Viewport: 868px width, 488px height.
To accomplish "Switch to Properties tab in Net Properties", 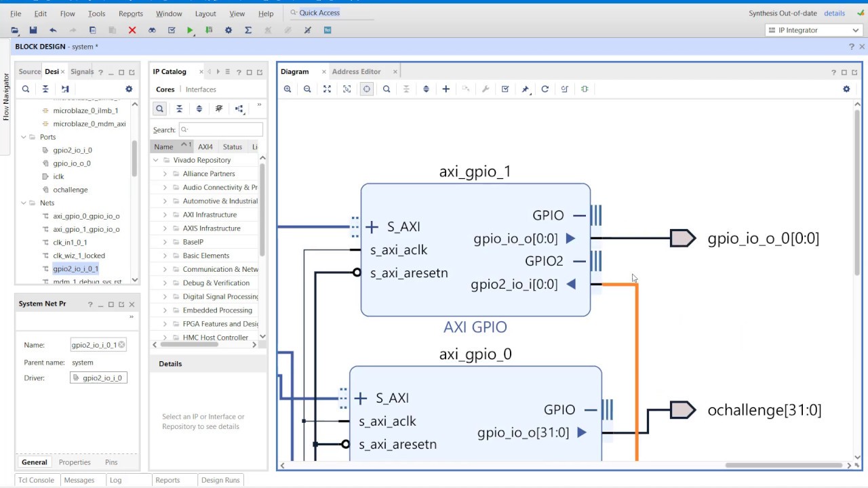I will click(x=75, y=462).
